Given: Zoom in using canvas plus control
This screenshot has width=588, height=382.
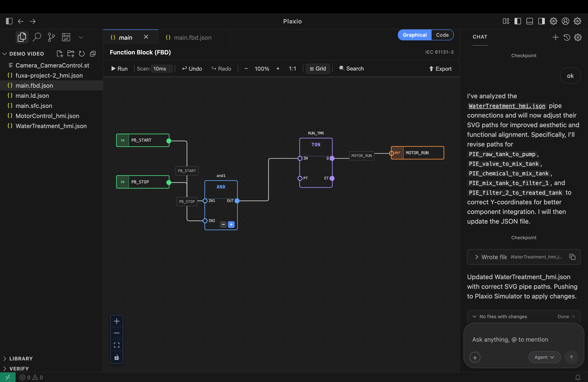Looking at the screenshot, I should (x=117, y=321).
